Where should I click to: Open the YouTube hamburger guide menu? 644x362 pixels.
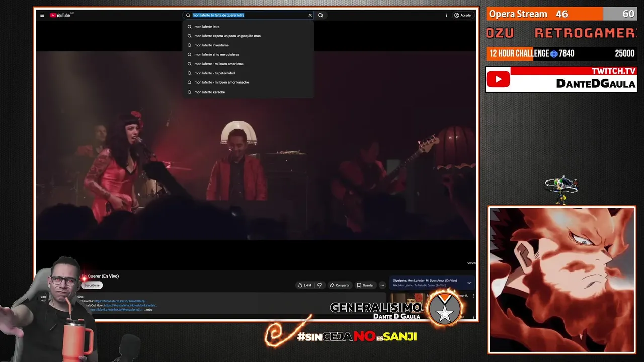coord(42,15)
